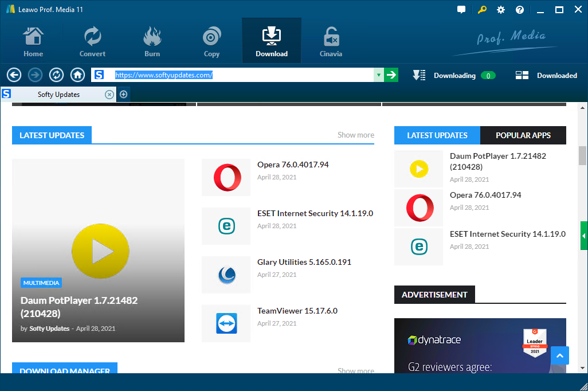Open the help question mark icon
The width and height of the screenshot is (588, 391).
519,10
